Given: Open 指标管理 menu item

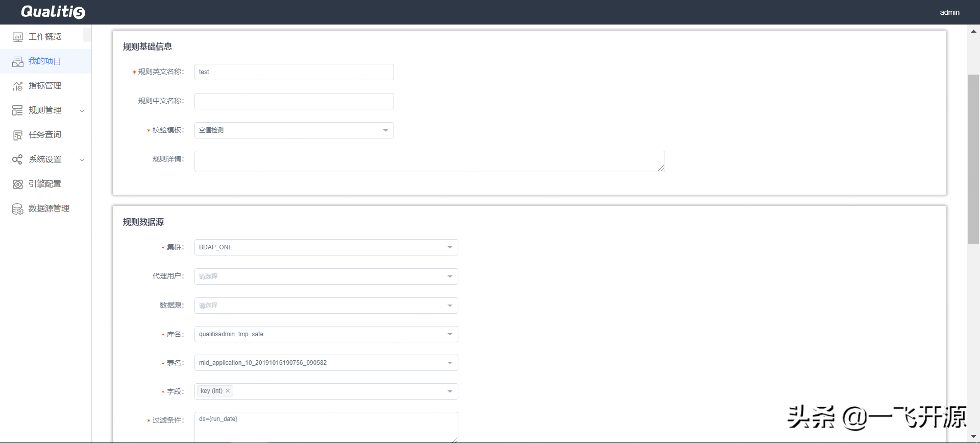Looking at the screenshot, I should click(45, 86).
